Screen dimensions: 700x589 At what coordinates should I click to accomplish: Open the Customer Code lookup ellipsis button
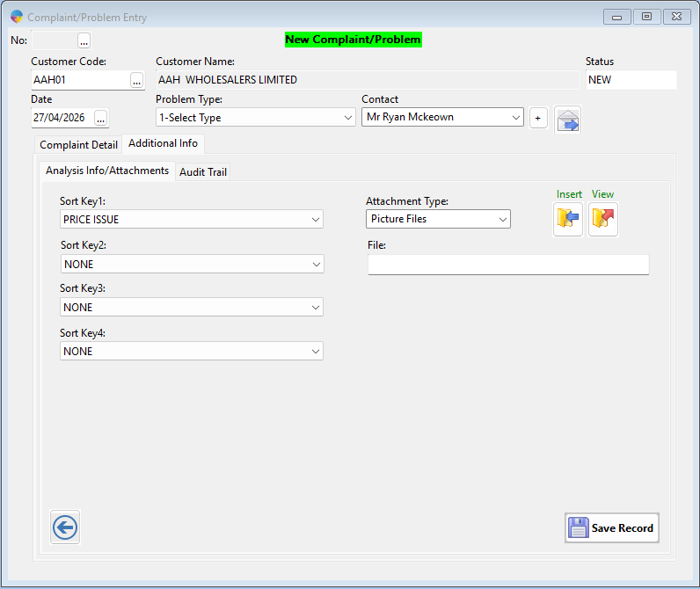136,80
